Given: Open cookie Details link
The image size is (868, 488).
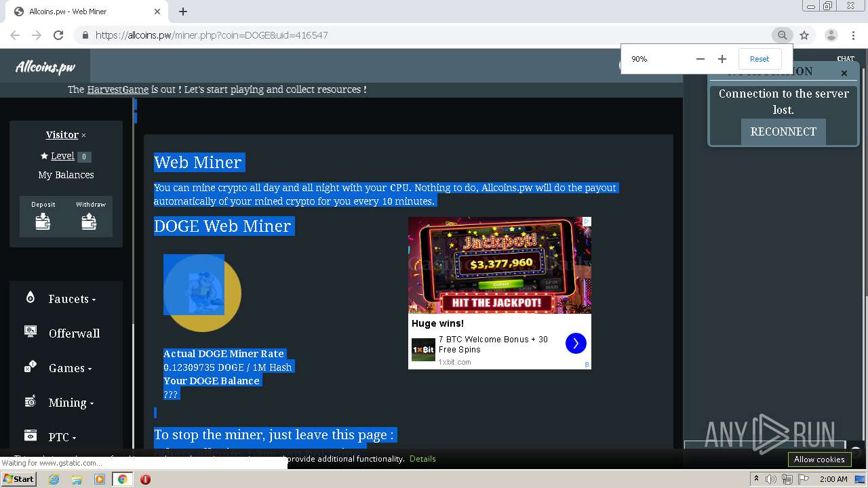Looking at the screenshot, I should click(x=422, y=459).
